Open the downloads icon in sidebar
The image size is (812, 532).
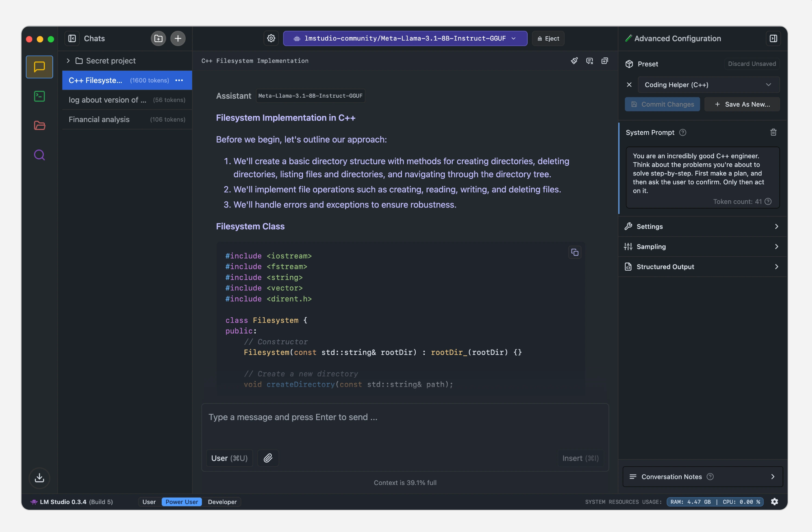click(39, 478)
